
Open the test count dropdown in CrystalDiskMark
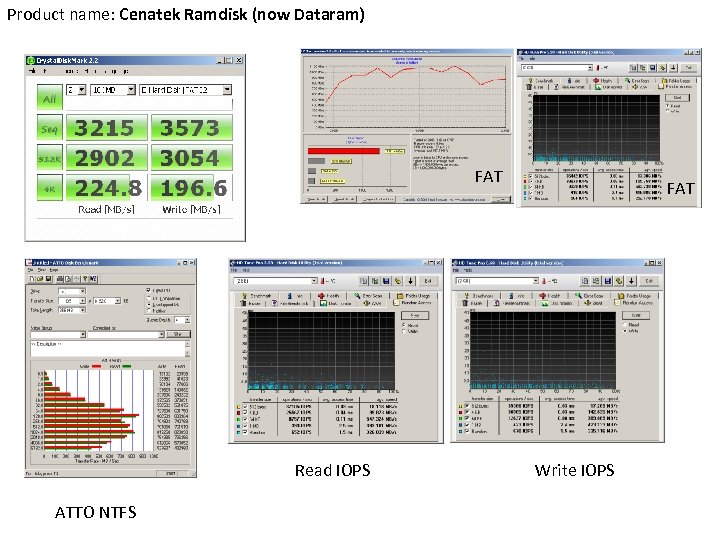click(77, 90)
